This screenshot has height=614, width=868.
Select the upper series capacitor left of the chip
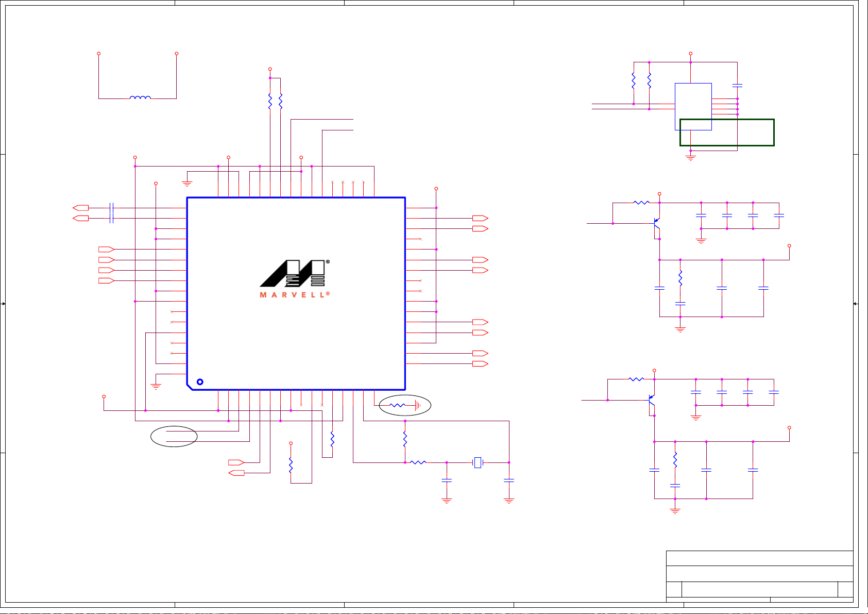click(112, 208)
